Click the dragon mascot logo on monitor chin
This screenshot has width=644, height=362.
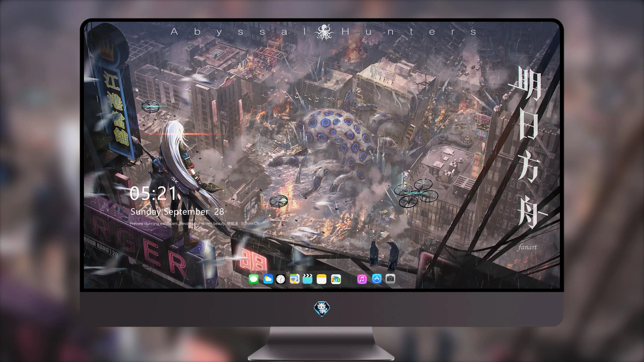pyautogui.click(x=322, y=309)
